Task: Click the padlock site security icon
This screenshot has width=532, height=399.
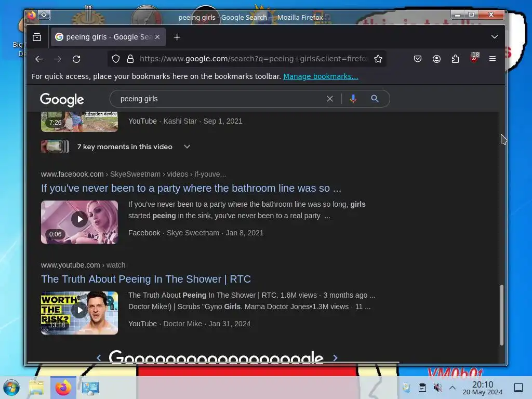Action: click(130, 59)
